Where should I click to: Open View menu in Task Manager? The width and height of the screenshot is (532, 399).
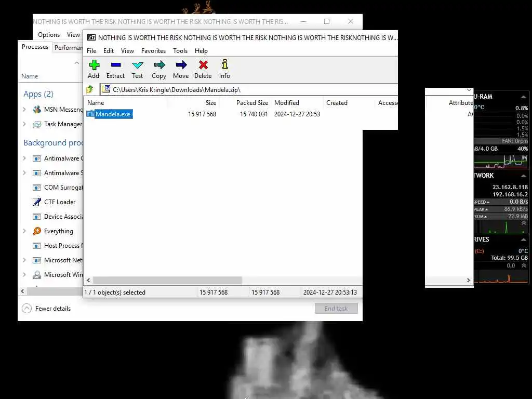pos(73,35)
